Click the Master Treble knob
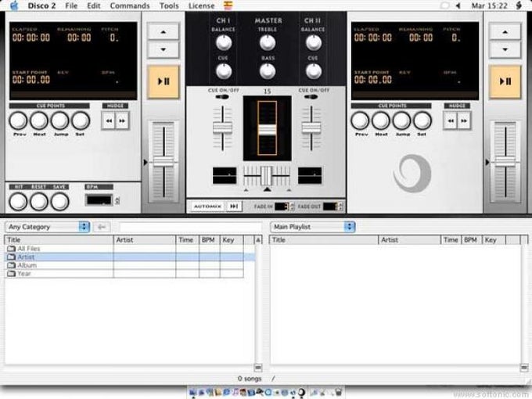Image resolution: width=532 pixels, height=399 pixels. (268, 43)
